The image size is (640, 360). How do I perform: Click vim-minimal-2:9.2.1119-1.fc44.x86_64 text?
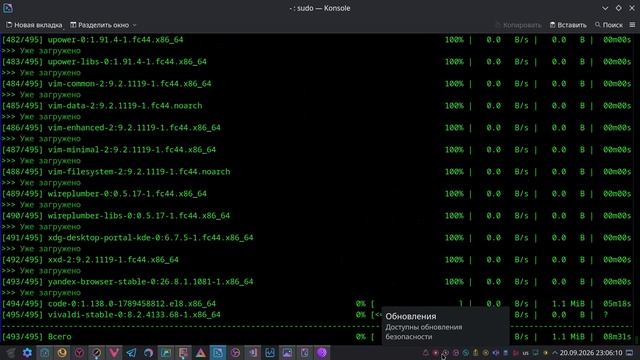tap(132, 150)
